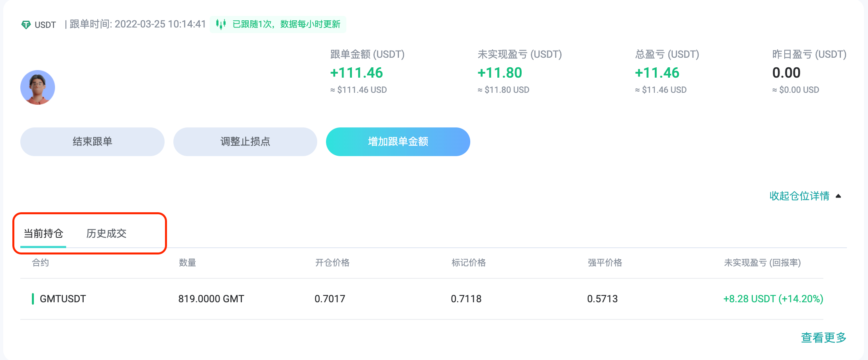
Task: Click the GMTUSDT contract symbol
Action: pyautogui.click(x=63, y=299)
